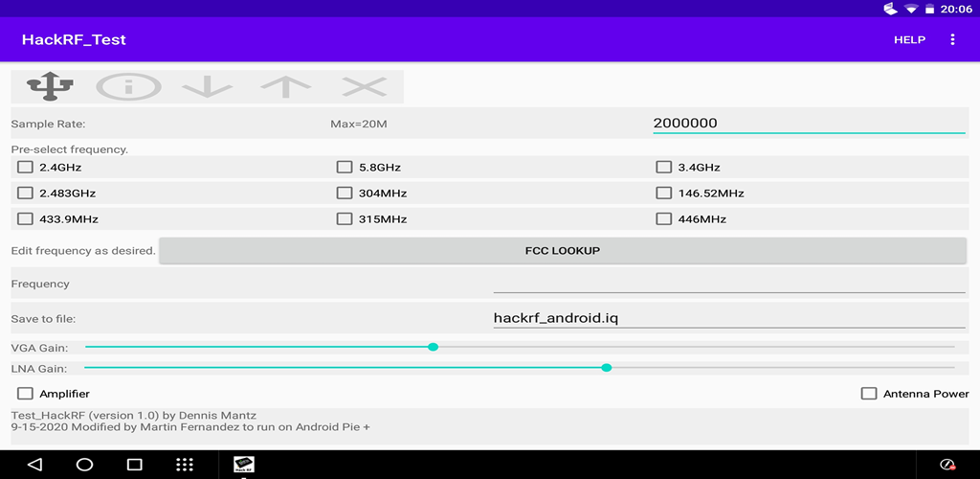The width and height of the screenshot is (980, 479).
Task: Click the Sample Rate label
Action: pyautogui.click(x=48, y=124)
